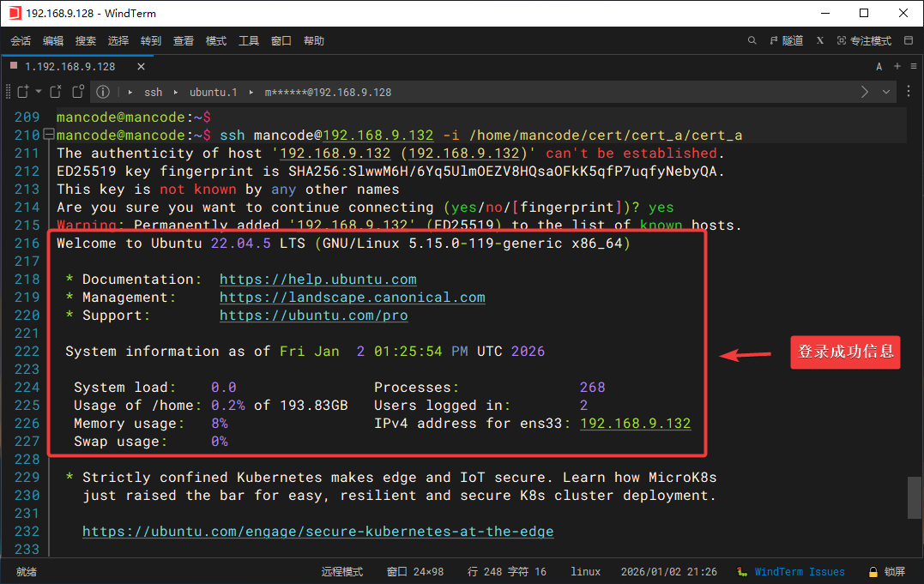Open WindTerm Issues link in status bar
924x584 pixels.
pyautogui.click(x=799, y=571)
